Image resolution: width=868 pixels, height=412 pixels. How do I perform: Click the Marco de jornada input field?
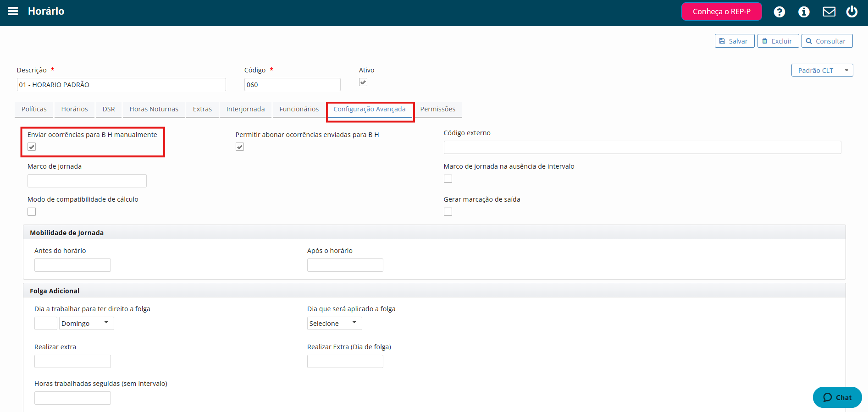pos(87,181)
